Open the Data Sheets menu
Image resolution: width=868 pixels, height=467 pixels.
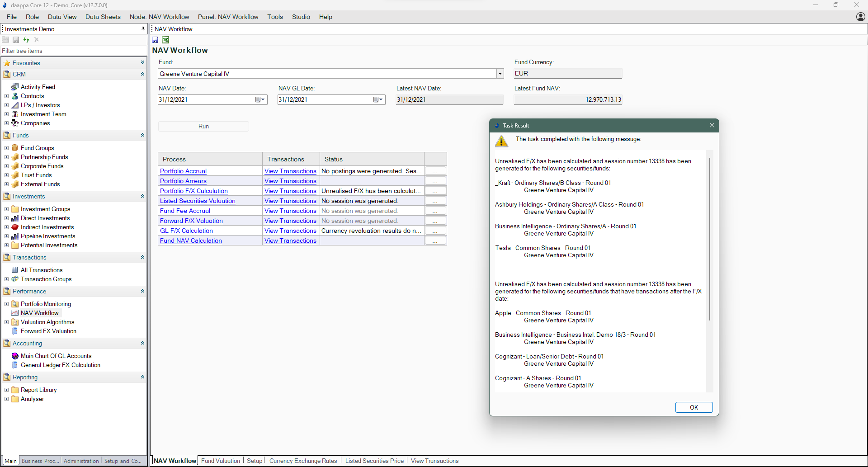point(103,17)
